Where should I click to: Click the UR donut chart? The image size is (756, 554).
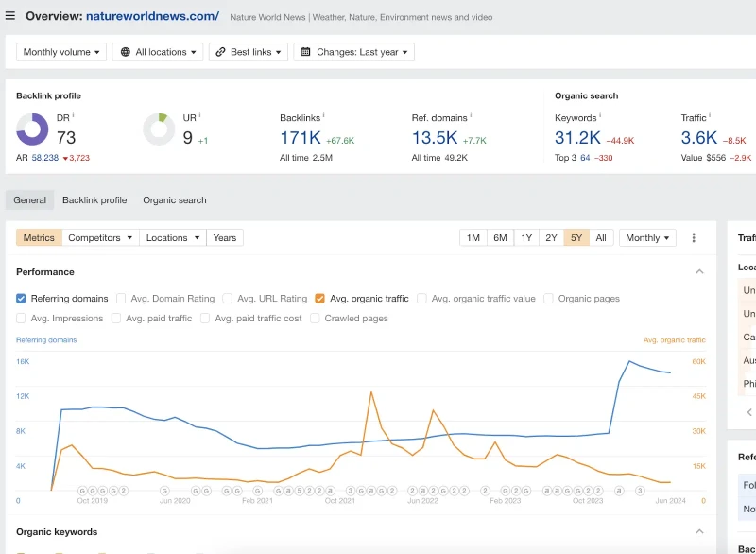[x=159, y=130]
